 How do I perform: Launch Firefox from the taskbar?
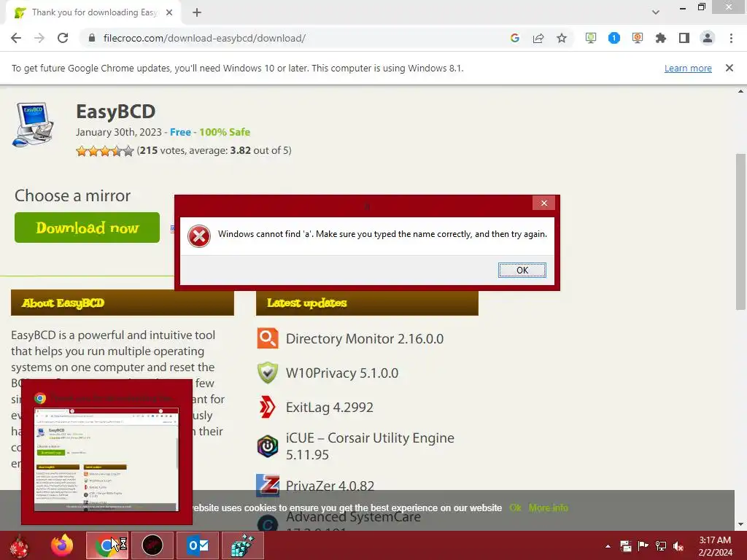click(x=62, y=545)
